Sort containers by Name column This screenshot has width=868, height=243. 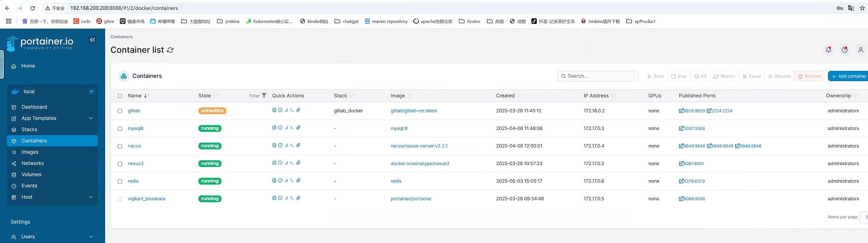138,96
